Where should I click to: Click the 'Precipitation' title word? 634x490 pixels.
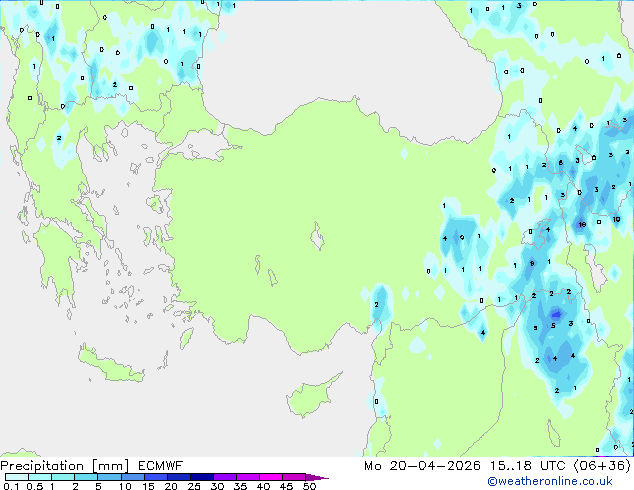coord(42,466)
